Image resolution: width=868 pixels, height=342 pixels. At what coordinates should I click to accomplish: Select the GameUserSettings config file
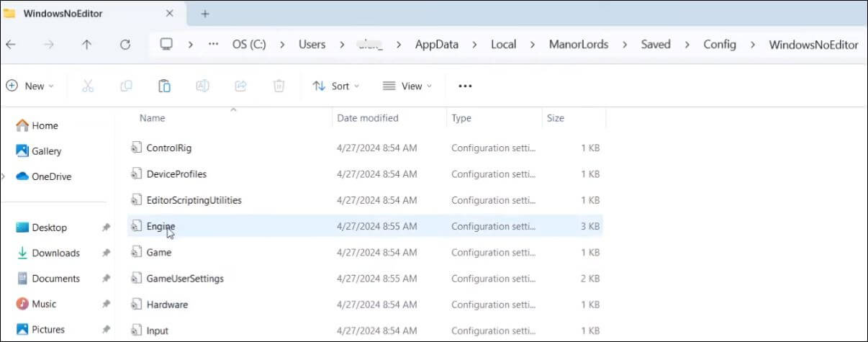185,278
